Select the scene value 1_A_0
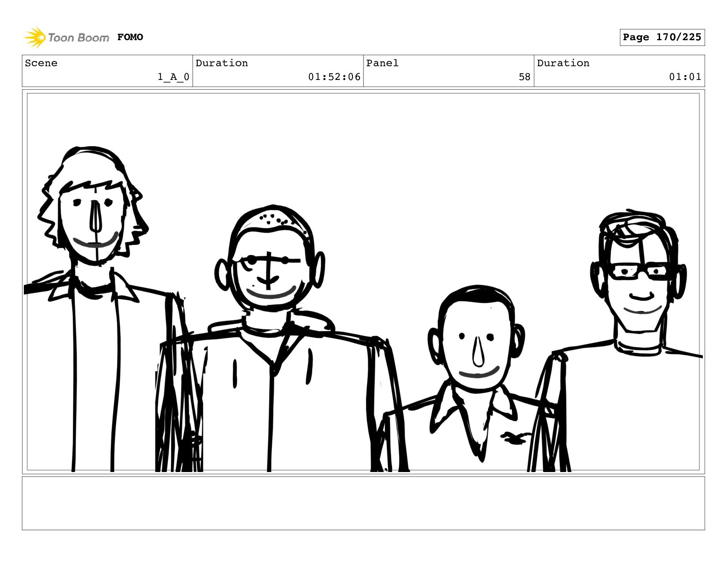The image size is (728, 563). pyautogui.click(x=173, y=77)
